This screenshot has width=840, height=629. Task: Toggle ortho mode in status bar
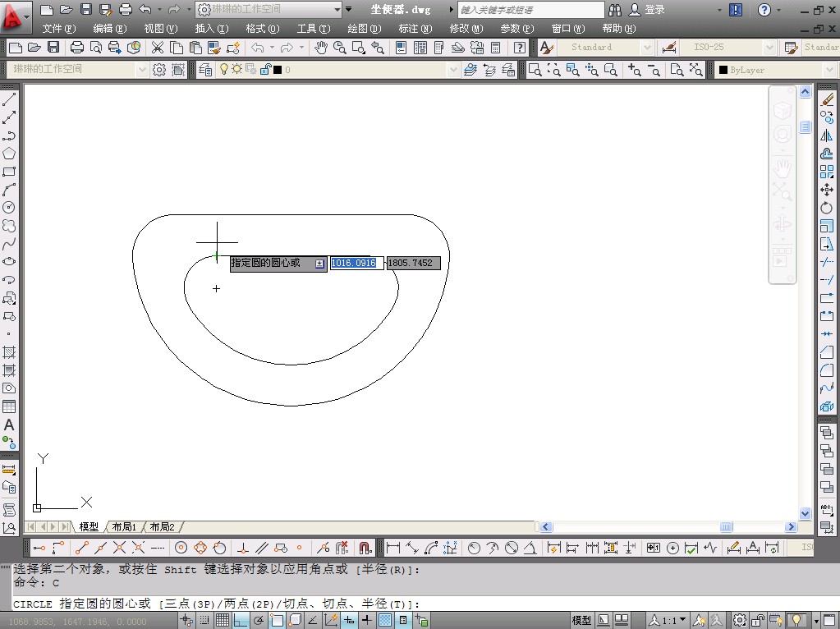pos(241,621)
